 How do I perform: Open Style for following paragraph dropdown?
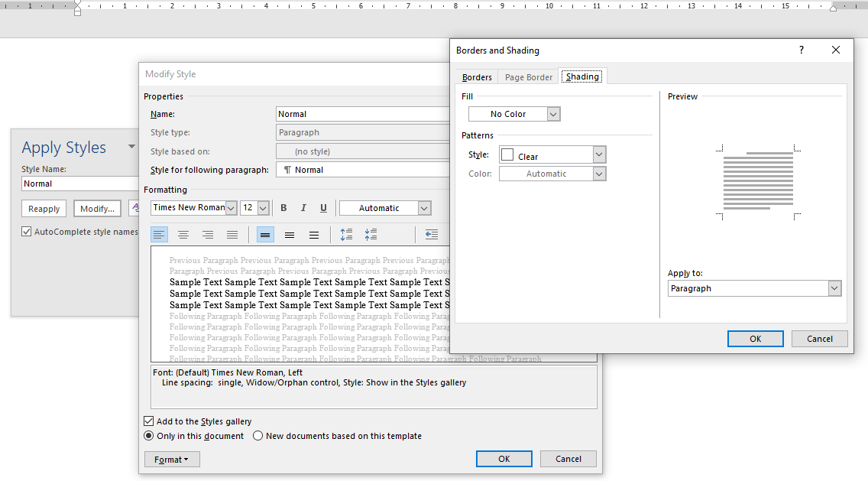(363, 170)
